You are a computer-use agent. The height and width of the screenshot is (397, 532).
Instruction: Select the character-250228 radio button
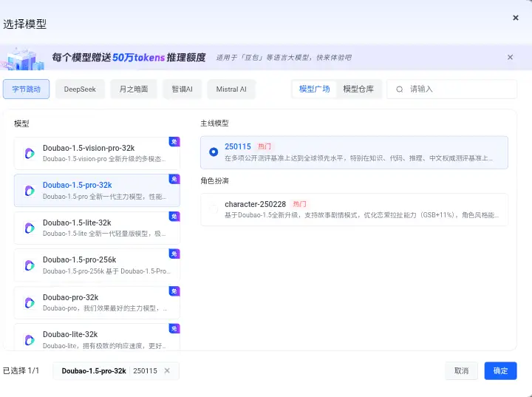[214, 209]
